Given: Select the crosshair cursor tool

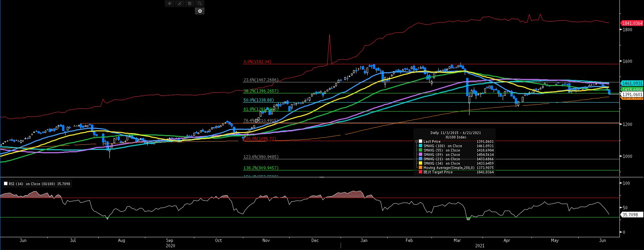Looking at the screenshot, I should pos(169,4).
